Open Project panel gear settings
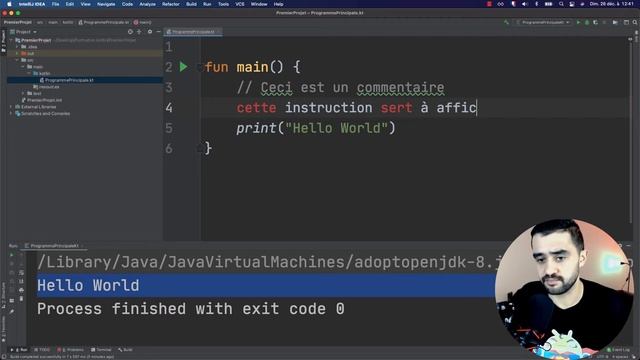The height and width of the screenshot is (360, 640). tap(150, 31)
